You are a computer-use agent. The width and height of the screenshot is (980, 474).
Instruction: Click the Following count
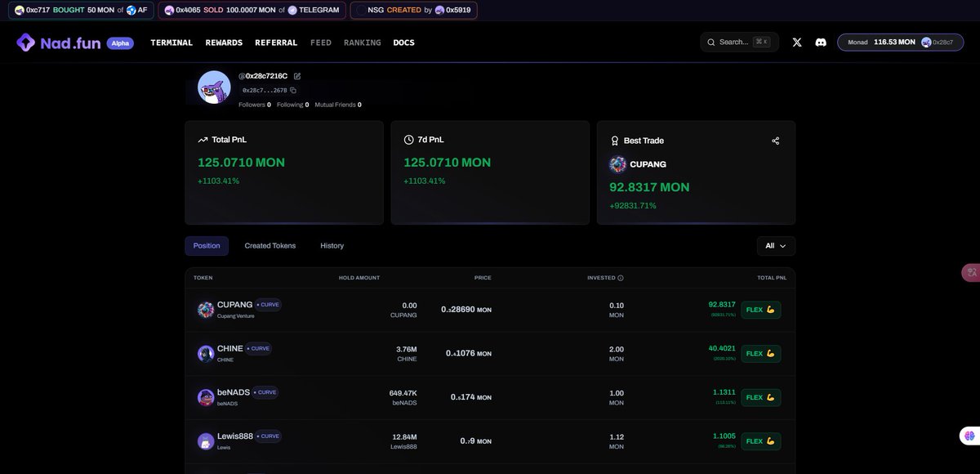pos(293,105)
